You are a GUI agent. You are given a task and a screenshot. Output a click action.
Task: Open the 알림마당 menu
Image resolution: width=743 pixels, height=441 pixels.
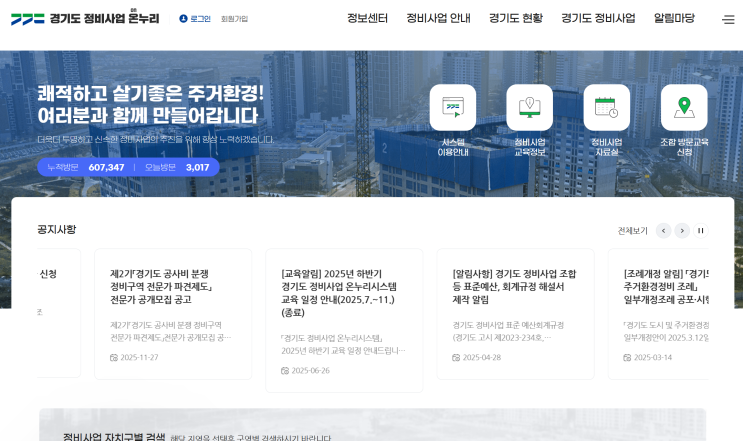coord(674,18)
